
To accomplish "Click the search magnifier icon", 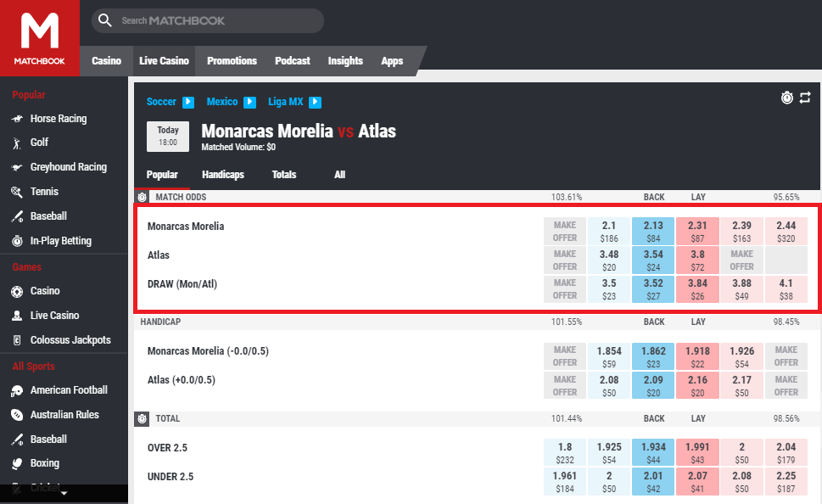I will (x=105, y=20).
